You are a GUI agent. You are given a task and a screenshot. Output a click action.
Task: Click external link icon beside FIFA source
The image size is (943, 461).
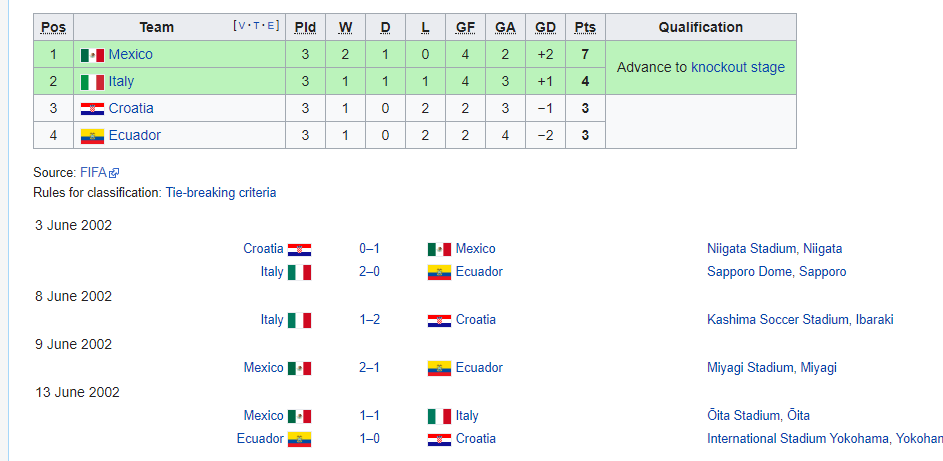(114, 173)
